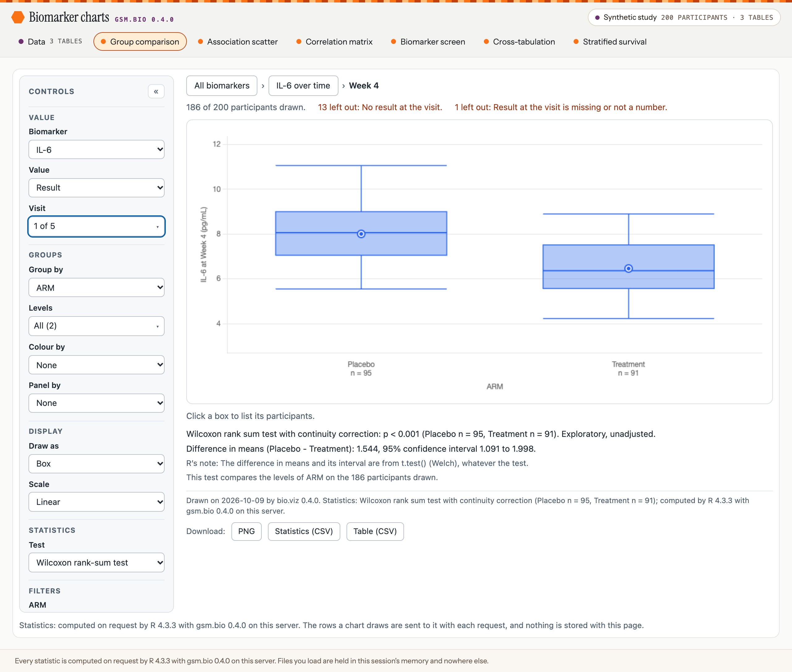This screenshot has height=672, width=792.
Task: Open the Visit selector showing 1 of 5
Action: tap(97, 226)
